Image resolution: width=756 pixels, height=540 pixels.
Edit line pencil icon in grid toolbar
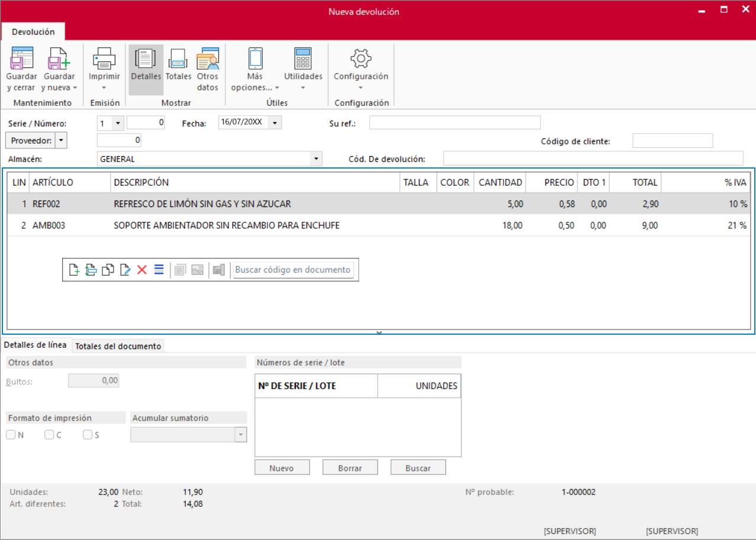tap(125, 270)
